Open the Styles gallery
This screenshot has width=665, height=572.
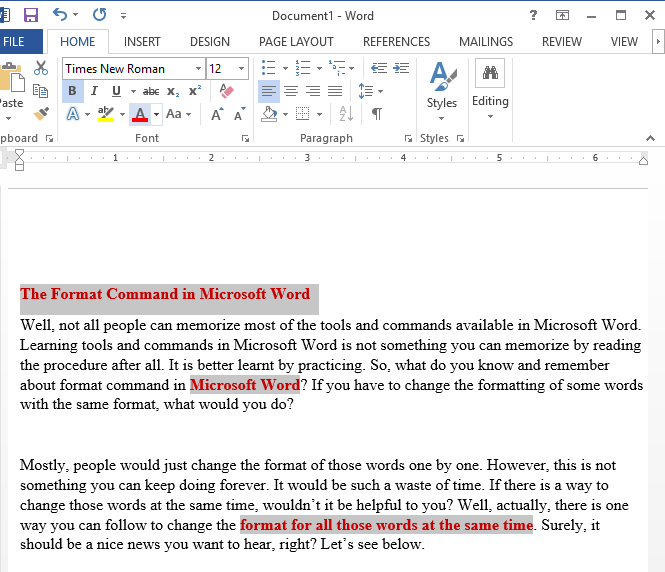click(441, 90)
